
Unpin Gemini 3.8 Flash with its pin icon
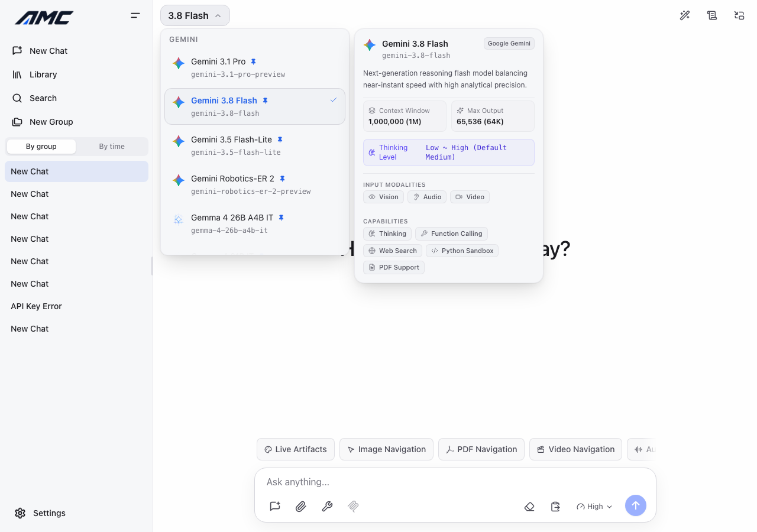point(265,100)
